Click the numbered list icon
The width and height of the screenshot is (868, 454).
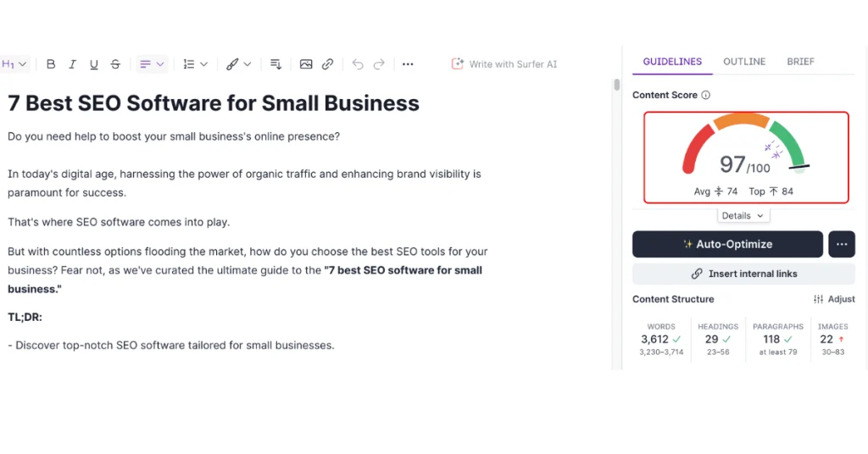point(189,64)
